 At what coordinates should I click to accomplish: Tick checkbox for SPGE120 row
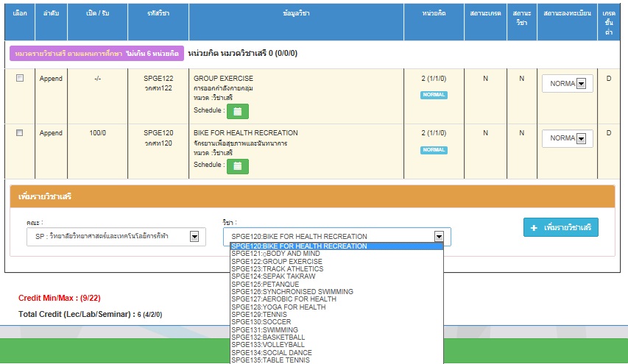click(x=20, y=133)
